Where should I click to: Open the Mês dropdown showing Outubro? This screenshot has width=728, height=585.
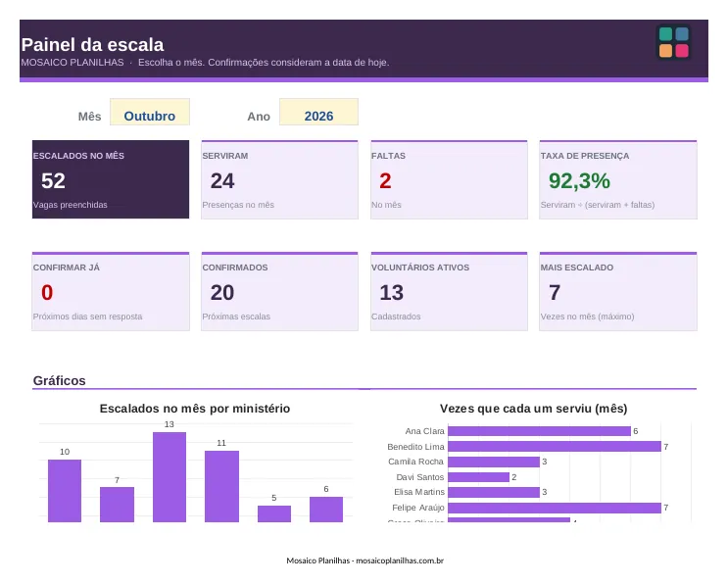(150, 112)
